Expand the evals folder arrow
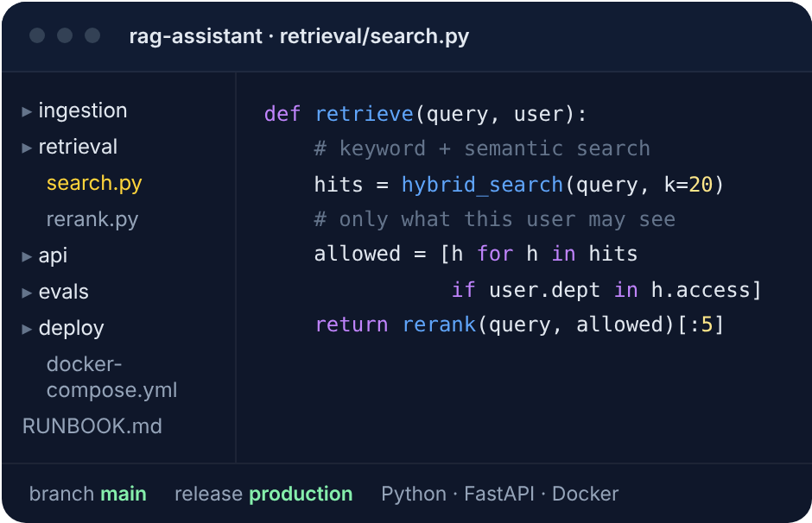The height and width of the screenshot is (523, 812). [x=27, y=293]
